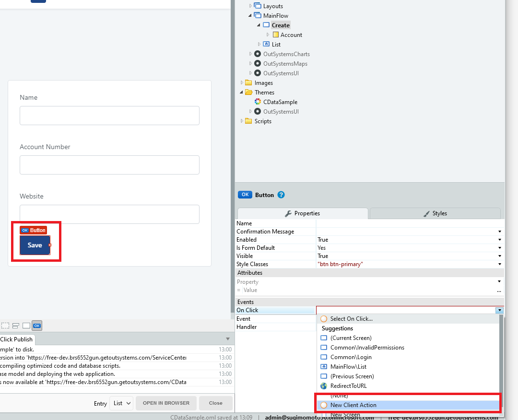Expand the Scripts folder

[242, 121]
